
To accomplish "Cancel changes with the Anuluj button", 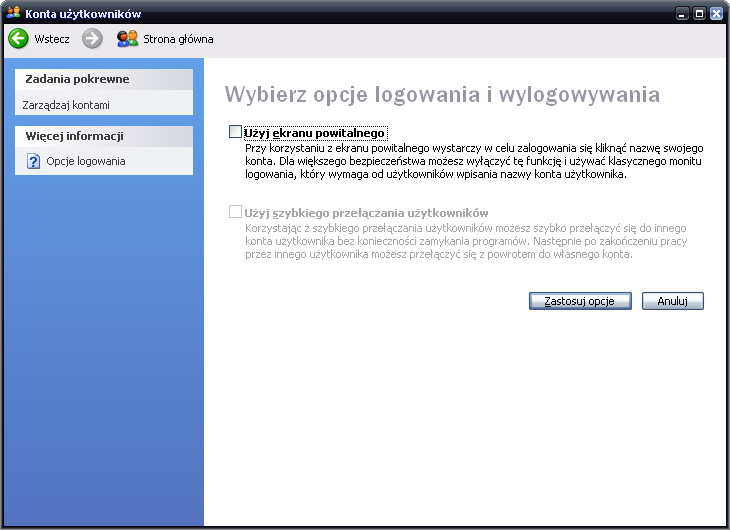I will pyautogui.click(x=672, y=301).
